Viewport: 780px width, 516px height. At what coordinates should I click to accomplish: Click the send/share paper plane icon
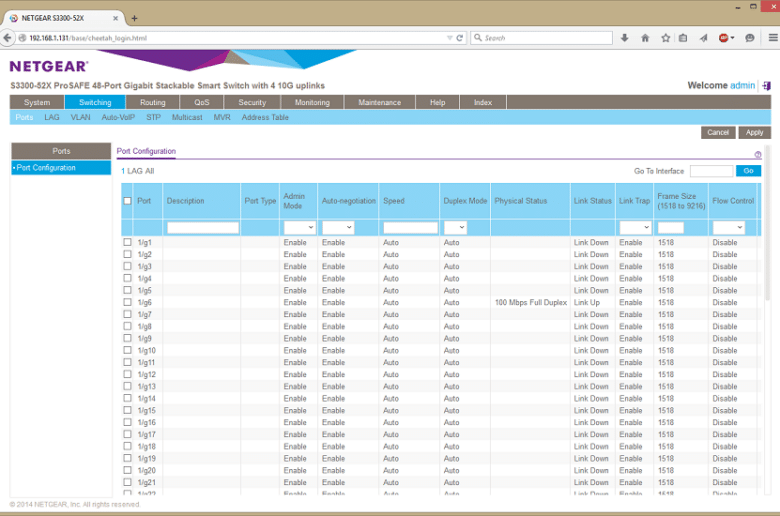coord(703,38)
